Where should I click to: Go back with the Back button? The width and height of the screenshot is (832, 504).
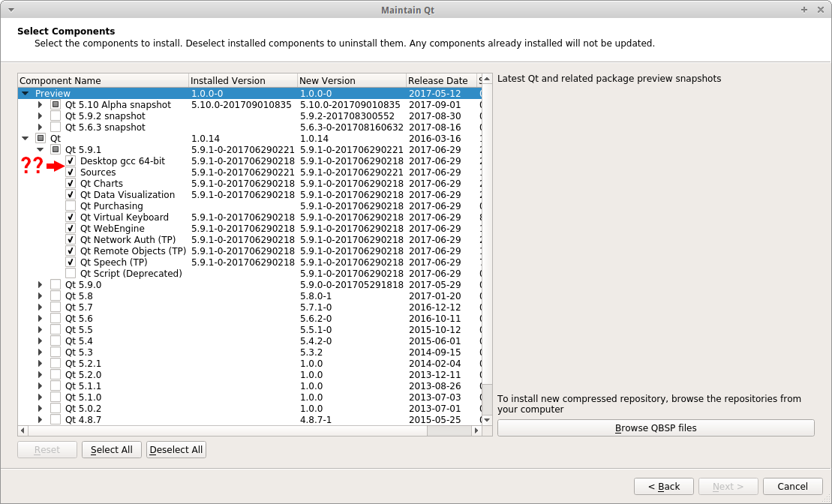tap(664, 487)
